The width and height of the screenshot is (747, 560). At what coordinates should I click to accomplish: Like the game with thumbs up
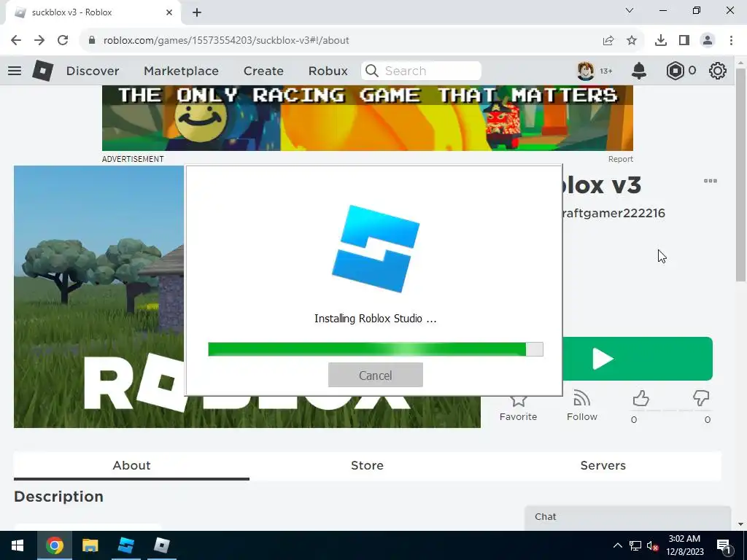[640, 399]
